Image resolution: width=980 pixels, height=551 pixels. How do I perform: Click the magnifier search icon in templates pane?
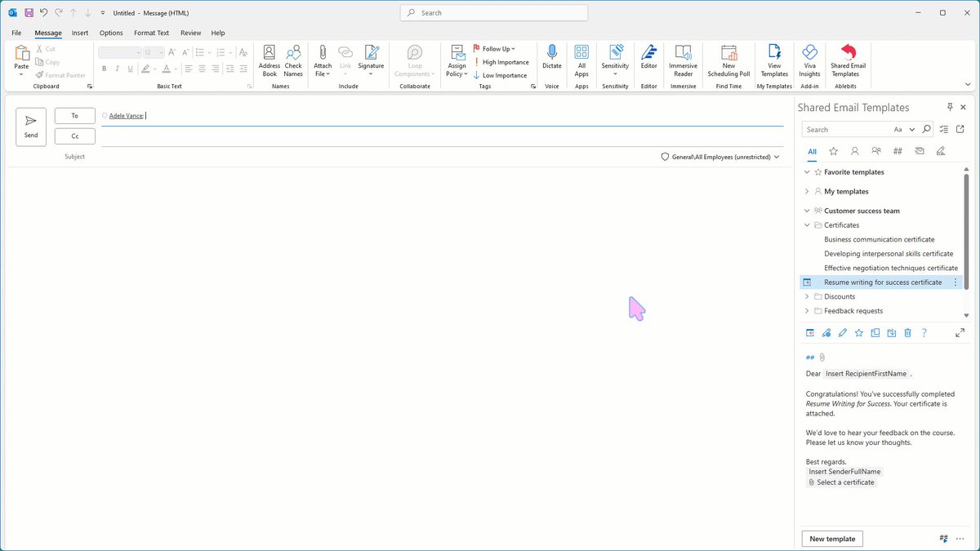(x=926, y=129)
